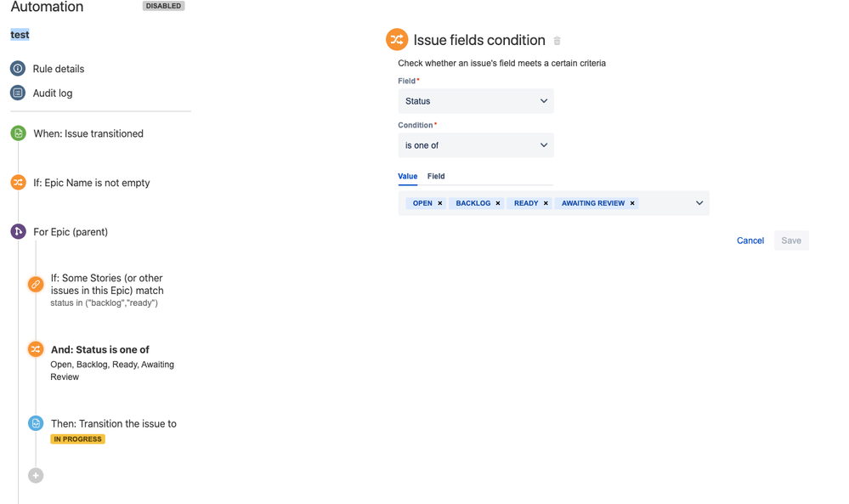Image resolution: width=849 pixels, height=504 pixels.
Task: Select the green Issue transitioned trigger icon
Action: 19,133
